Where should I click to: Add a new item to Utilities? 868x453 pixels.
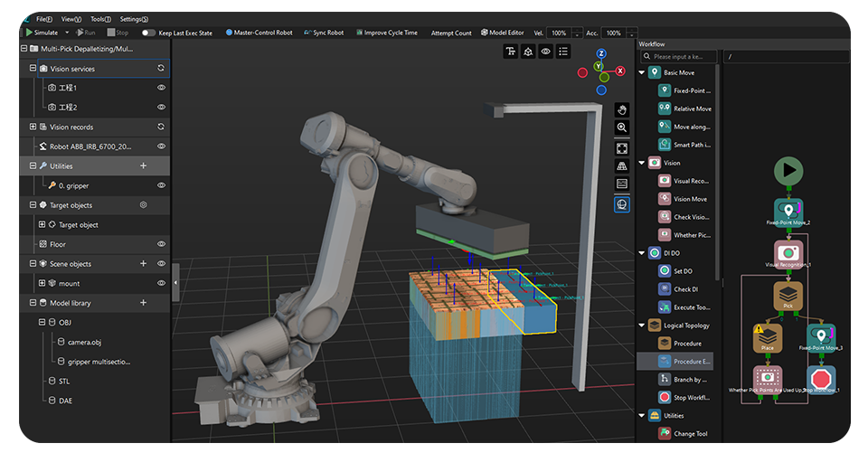tap(143, 166)
